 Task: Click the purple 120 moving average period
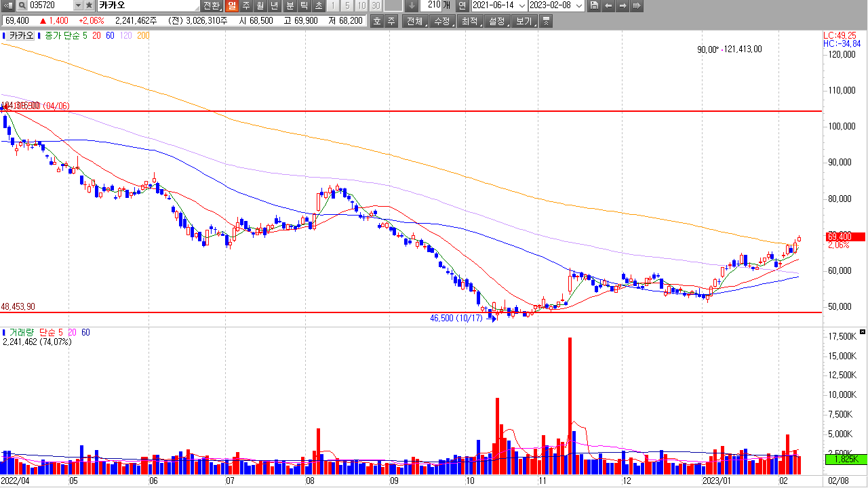[125, 36]
